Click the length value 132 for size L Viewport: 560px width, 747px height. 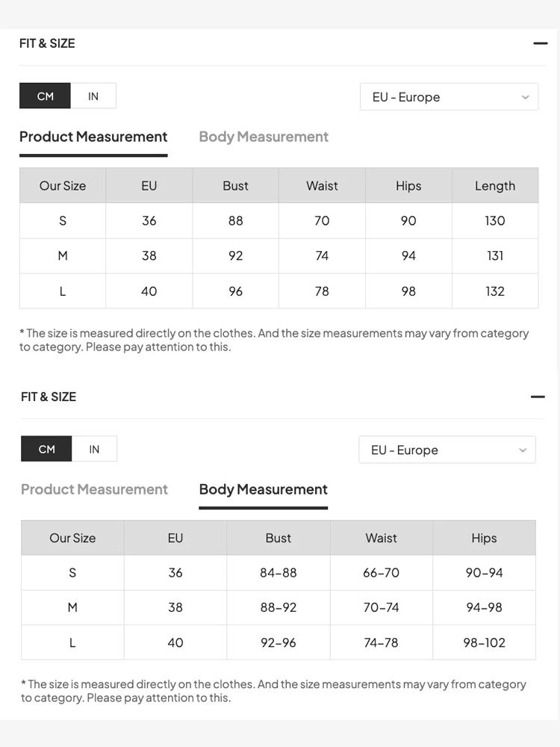(x=495, y=291)
